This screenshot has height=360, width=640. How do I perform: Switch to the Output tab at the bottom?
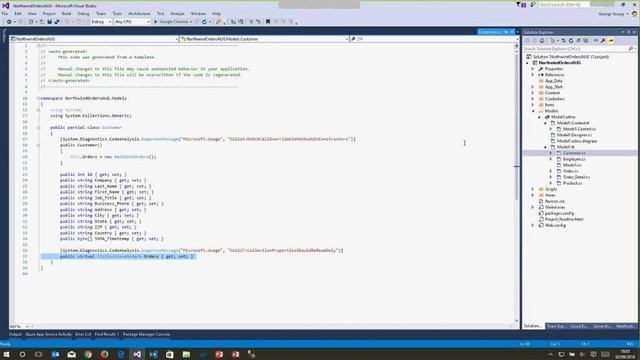click(x=15, y=335)
